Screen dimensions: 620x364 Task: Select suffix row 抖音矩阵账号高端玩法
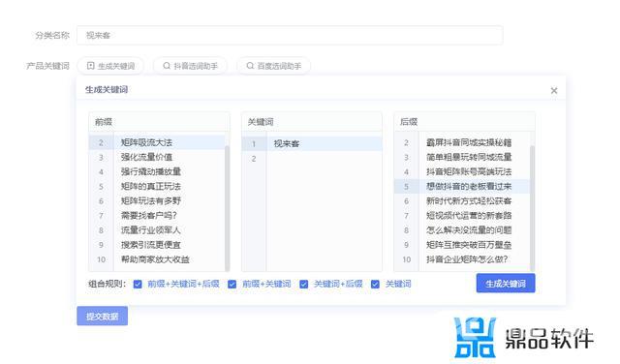pyautogui.click(x=462, y=172)
